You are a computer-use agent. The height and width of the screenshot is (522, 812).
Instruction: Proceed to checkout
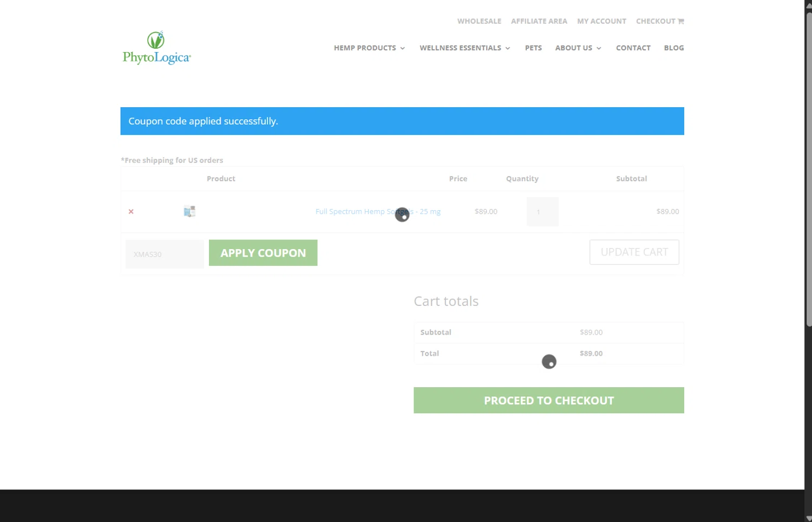(x=548, y=400)
